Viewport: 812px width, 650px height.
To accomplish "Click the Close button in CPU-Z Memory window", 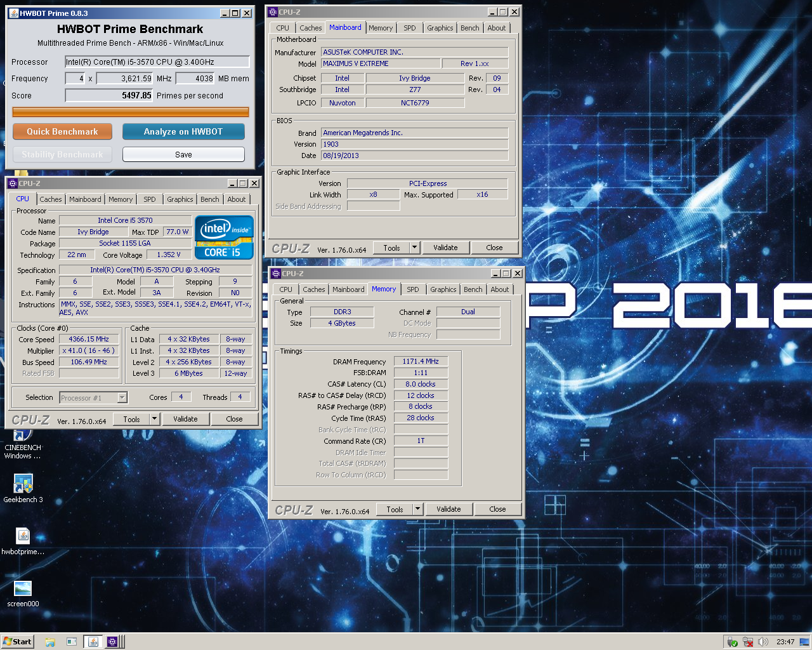I will 497,509.
